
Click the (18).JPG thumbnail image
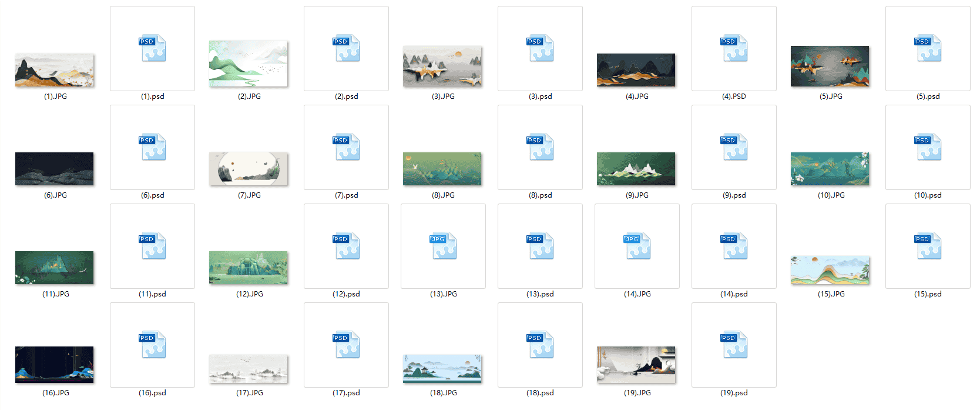[442, 369]
